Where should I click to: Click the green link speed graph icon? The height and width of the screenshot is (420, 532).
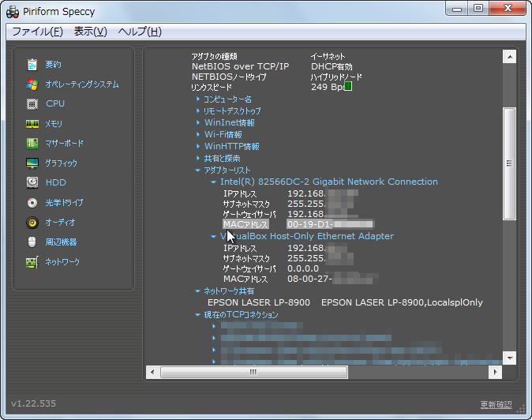pos(348,86)
